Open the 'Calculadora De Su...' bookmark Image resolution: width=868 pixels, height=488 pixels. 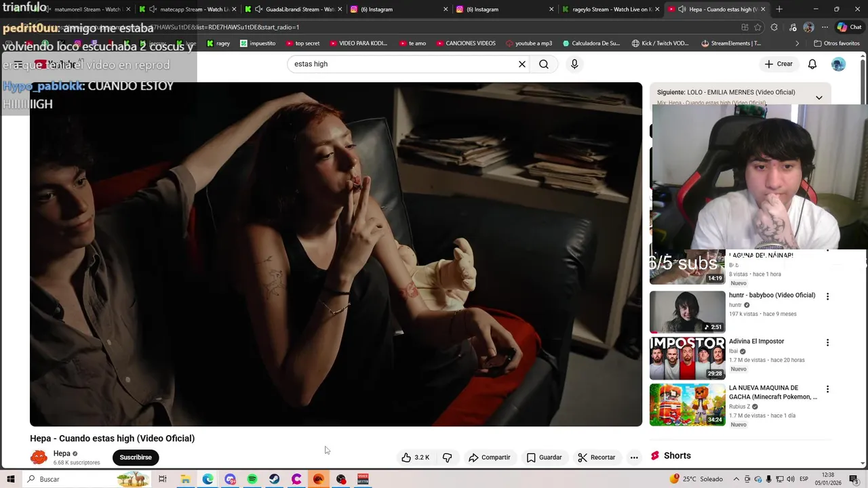[591, 43]
